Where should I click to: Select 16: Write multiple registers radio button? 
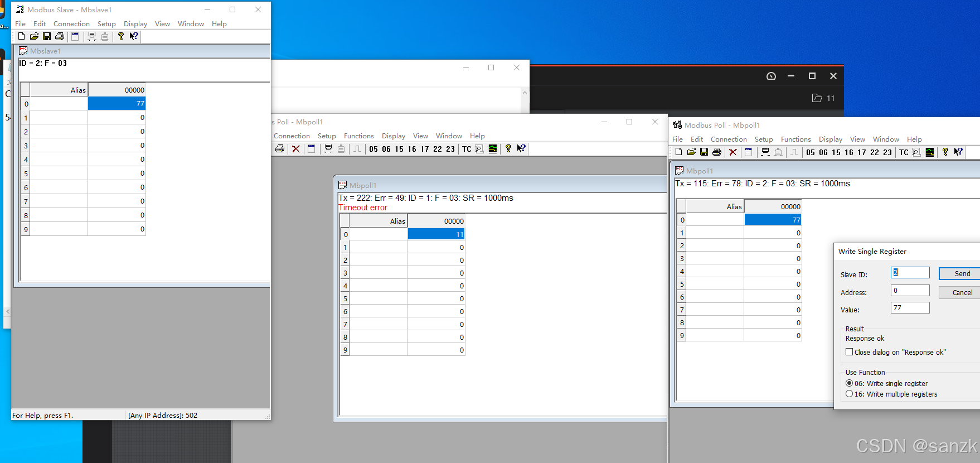849,394
